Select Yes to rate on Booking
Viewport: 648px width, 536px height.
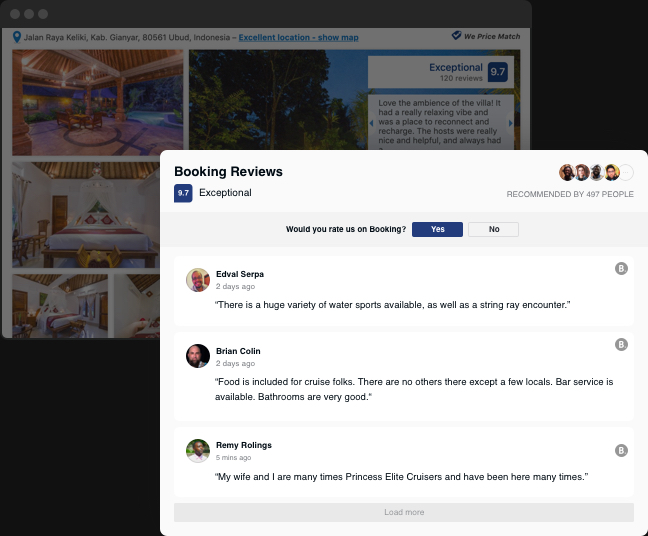437,229
